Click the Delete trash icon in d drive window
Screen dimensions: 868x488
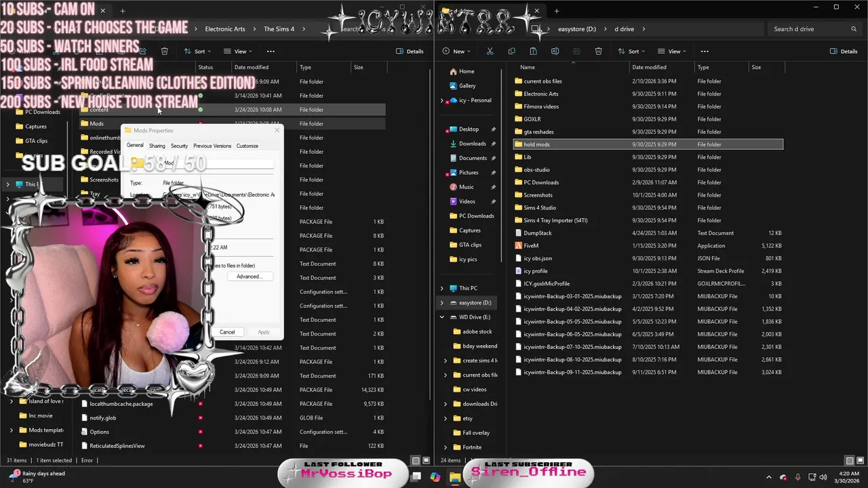(598, 52)
